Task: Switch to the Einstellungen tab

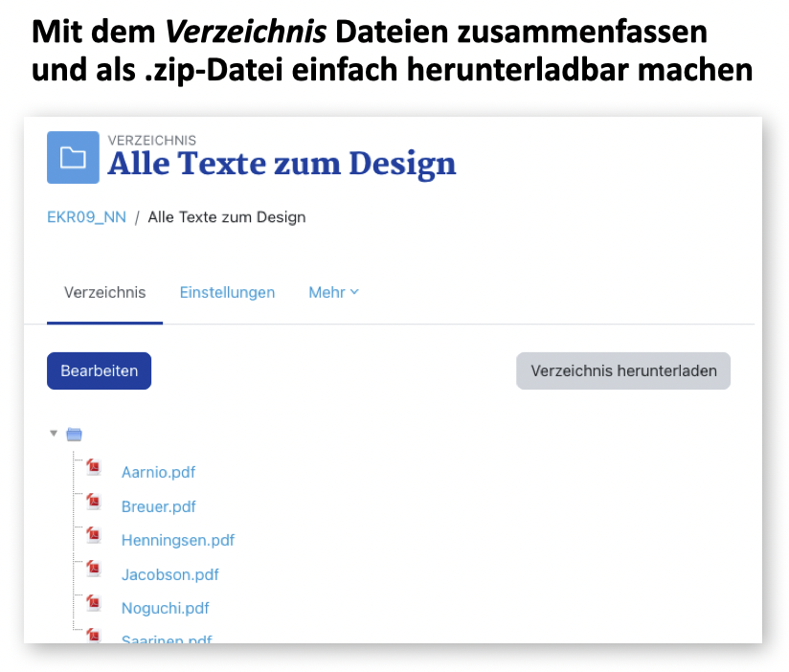Action: click(x=227, y=293)
